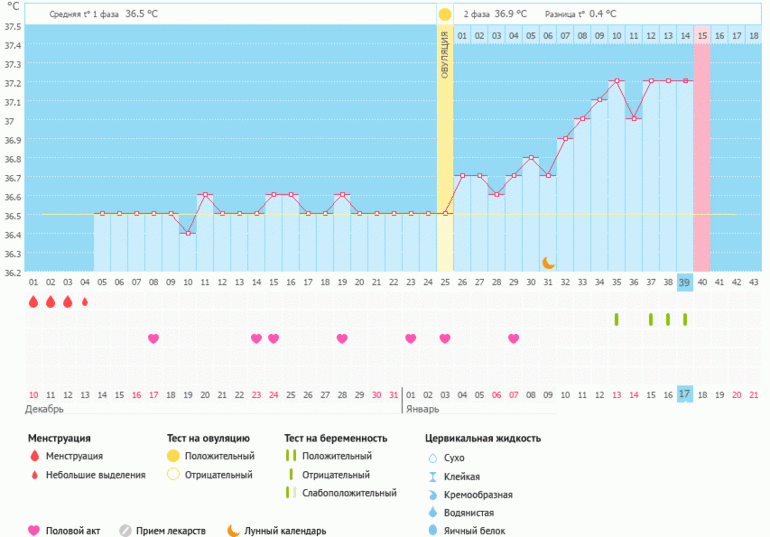Click the 'Прием лекарств' pill icon in legend
This screenshot has height=537, width=770.
125,531
